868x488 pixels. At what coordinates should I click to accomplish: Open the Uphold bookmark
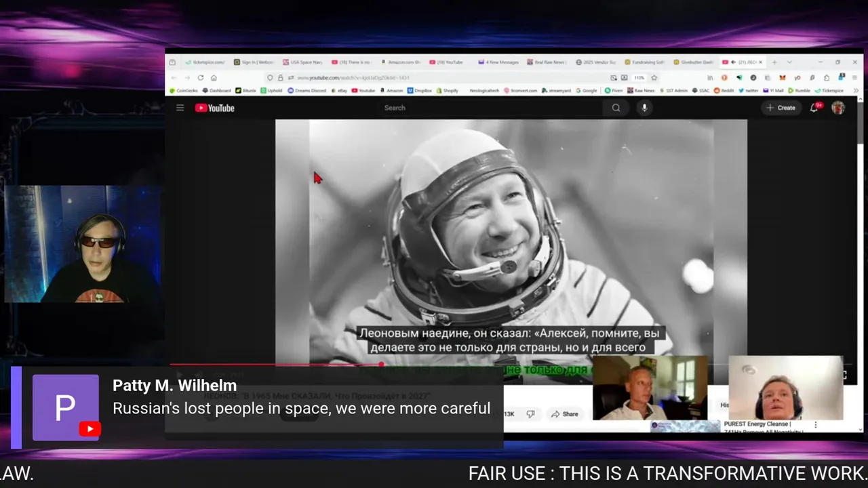coord(271,90)
